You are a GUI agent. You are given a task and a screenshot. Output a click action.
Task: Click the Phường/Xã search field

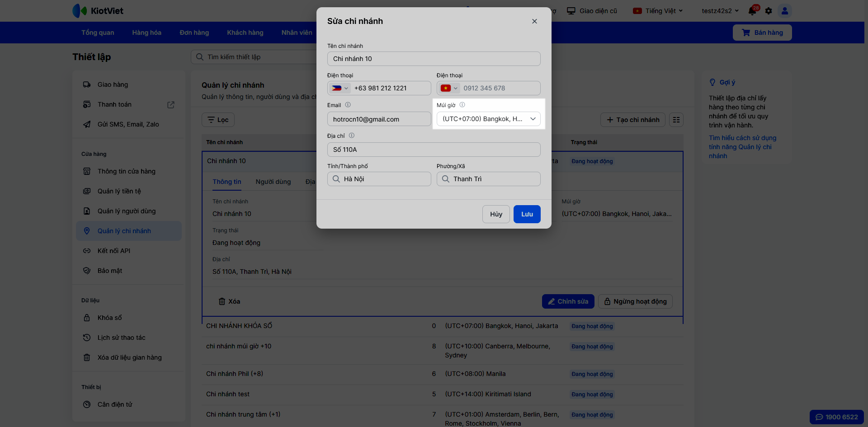488,179
